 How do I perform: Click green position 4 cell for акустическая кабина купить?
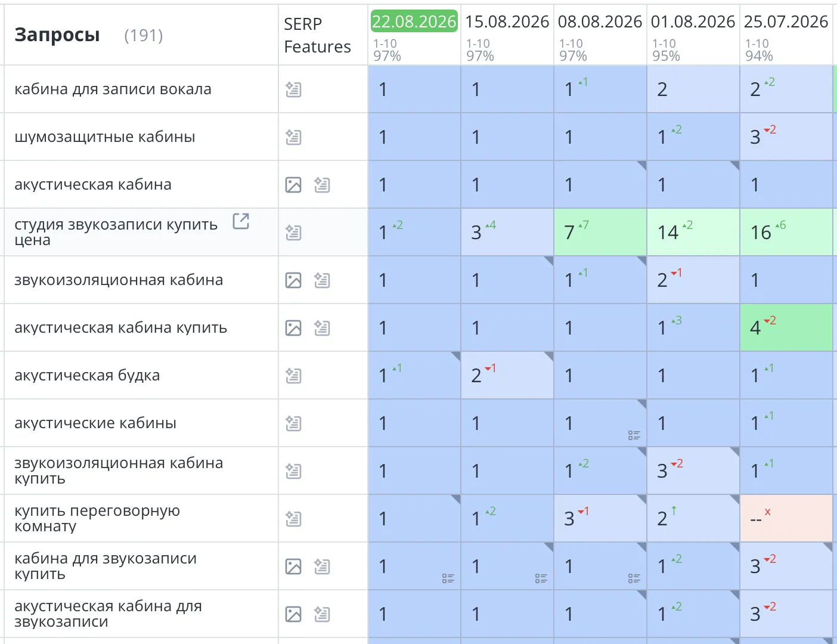click(786, 328)
